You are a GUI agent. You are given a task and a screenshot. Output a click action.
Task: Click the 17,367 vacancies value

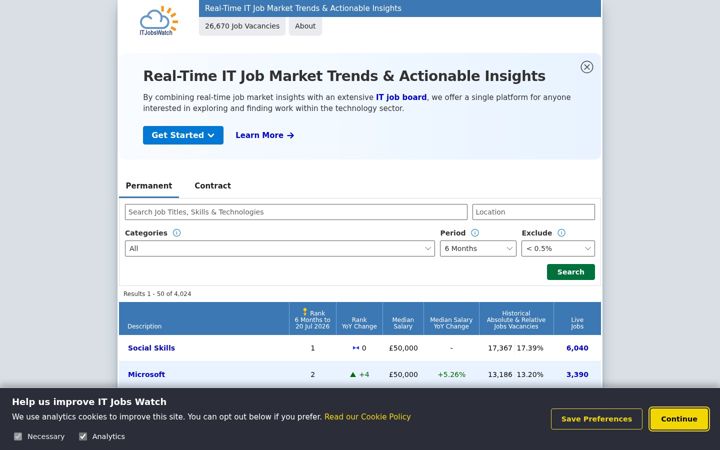tap(500, 348)
